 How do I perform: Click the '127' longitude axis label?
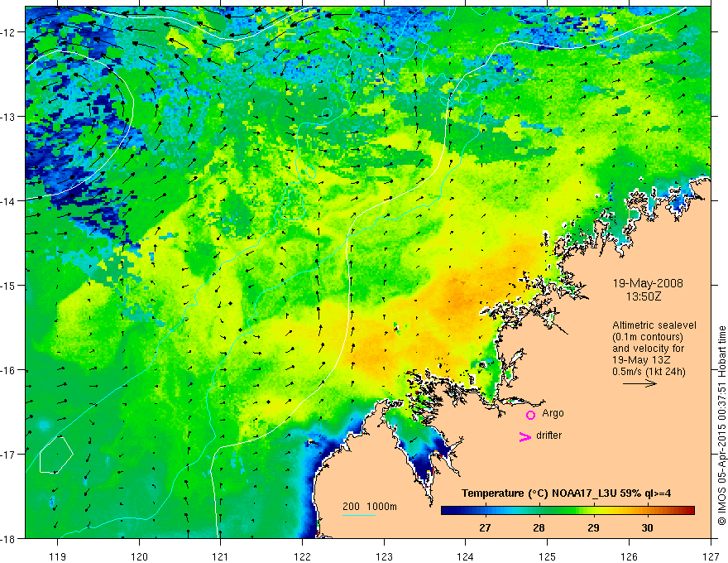(711, 556)
